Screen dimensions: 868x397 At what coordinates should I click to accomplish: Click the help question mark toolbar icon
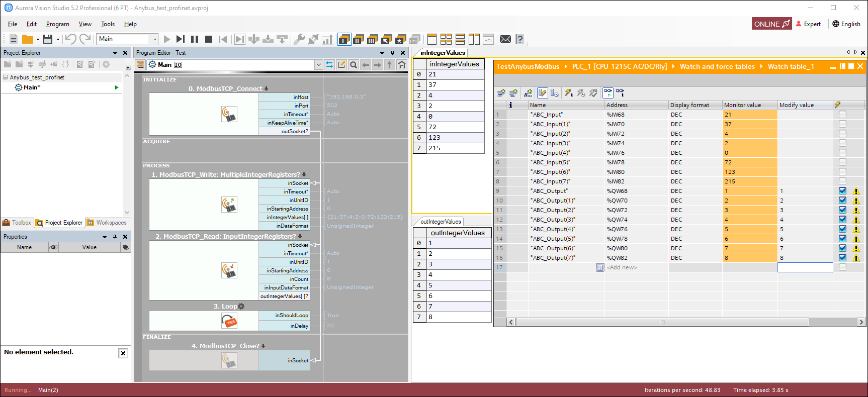click(519, 39)
